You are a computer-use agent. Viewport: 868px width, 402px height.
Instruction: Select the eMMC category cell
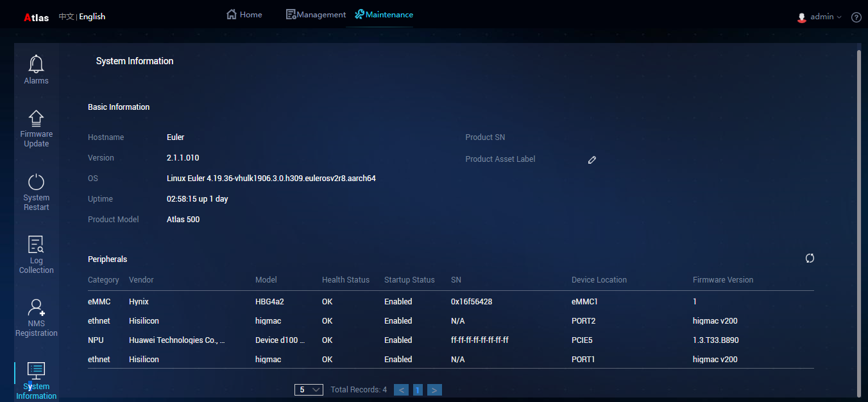(x=99, y=302)
